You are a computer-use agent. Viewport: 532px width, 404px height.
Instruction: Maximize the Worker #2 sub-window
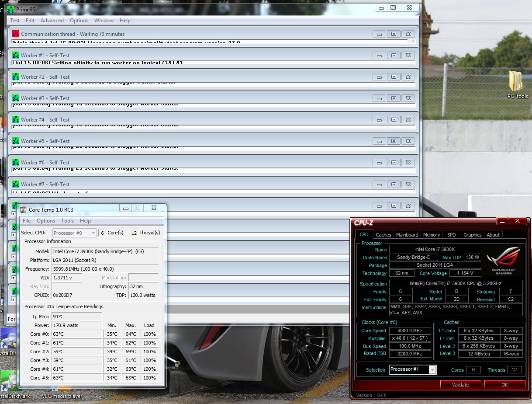pos(394,77)
